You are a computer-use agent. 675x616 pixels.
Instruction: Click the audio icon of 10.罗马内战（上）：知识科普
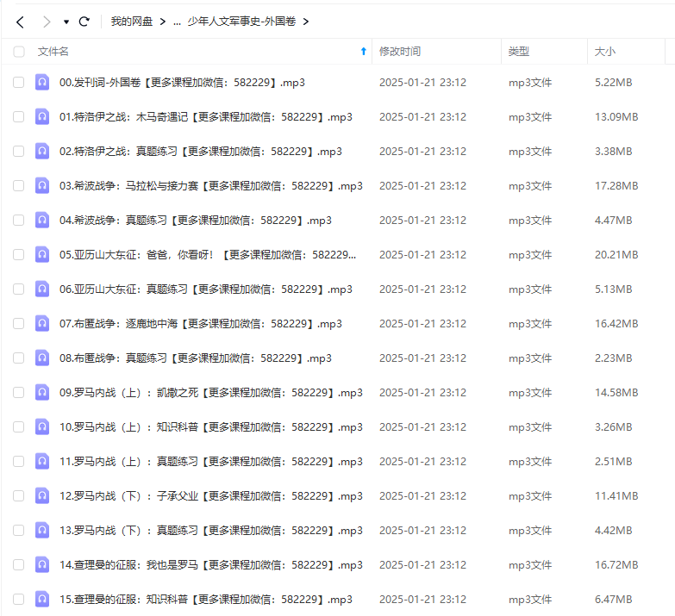[x=42, y=426]
